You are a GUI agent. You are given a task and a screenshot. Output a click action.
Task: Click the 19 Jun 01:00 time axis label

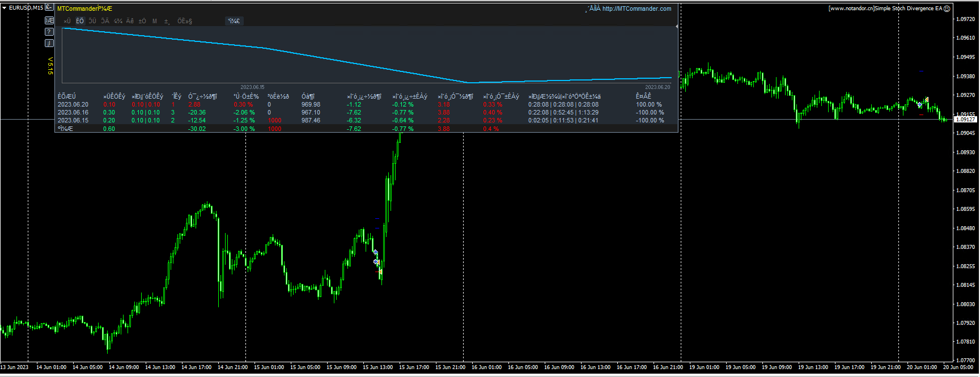tap(704, 367)
